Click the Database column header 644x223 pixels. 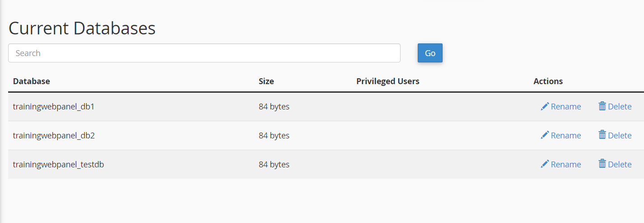point(32,81)
